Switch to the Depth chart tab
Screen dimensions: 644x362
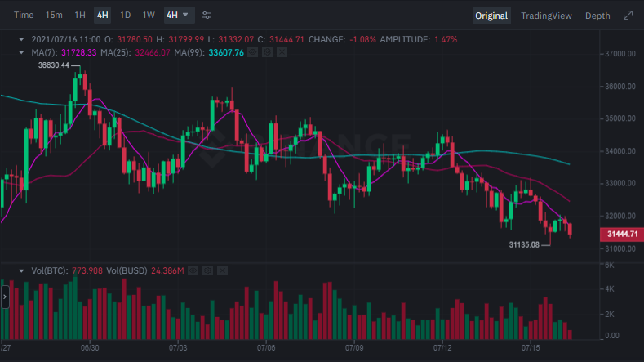(597, 16)
